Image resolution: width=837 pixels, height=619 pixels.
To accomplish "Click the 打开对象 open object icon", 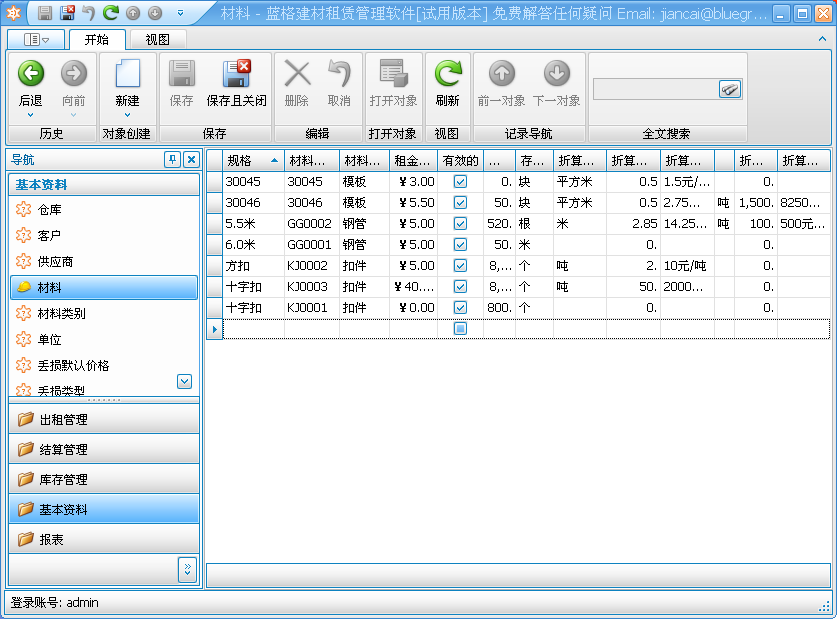I will tap(393, 74).
